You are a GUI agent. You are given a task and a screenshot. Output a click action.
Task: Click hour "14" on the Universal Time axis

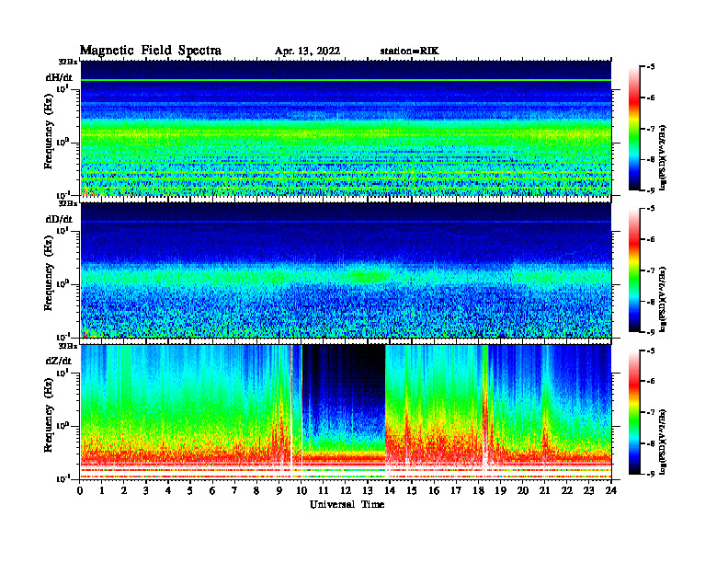pyautogui.click(x=390, y=491)
